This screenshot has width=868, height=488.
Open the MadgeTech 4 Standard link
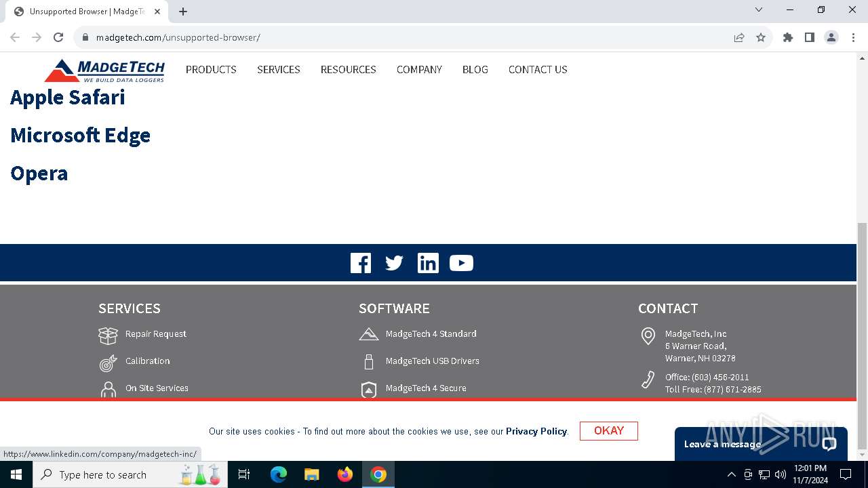(x=431, y=333)
